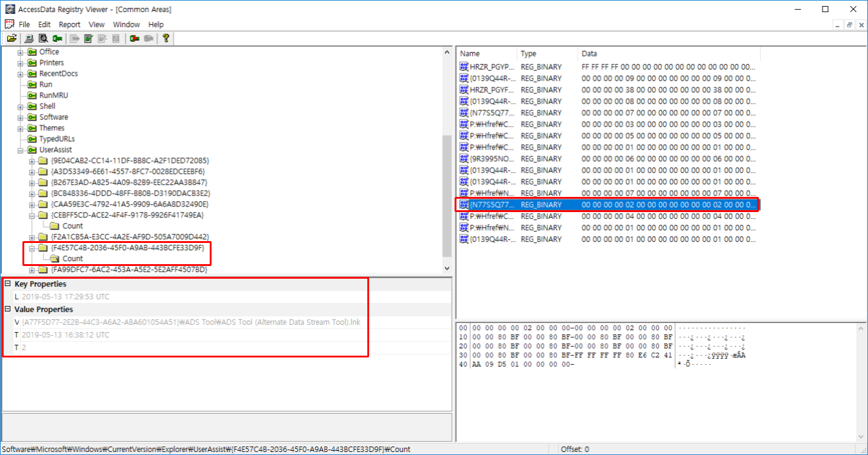Click the green checkmark checklist toolbar icon
868x455 pixels.
[x=88, y=38]
